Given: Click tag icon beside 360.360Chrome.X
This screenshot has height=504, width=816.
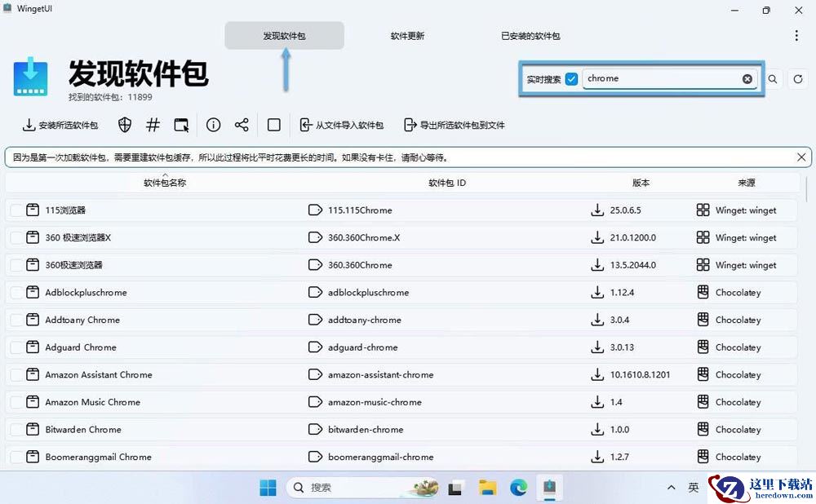Looking at the screenshot, I should coord(315,237).
